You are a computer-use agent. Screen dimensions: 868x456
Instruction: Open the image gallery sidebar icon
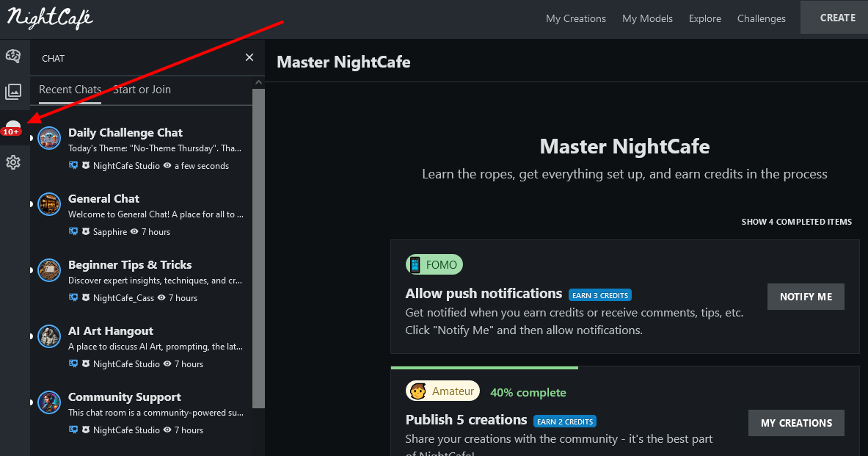(x=13, y=92)
